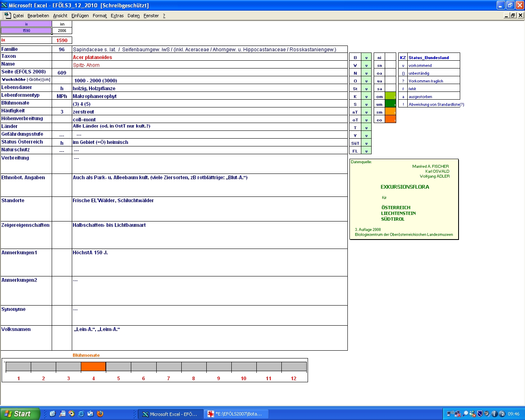Click the orange swatch beside sm
The image size is (525, 420).
(390, 112)
